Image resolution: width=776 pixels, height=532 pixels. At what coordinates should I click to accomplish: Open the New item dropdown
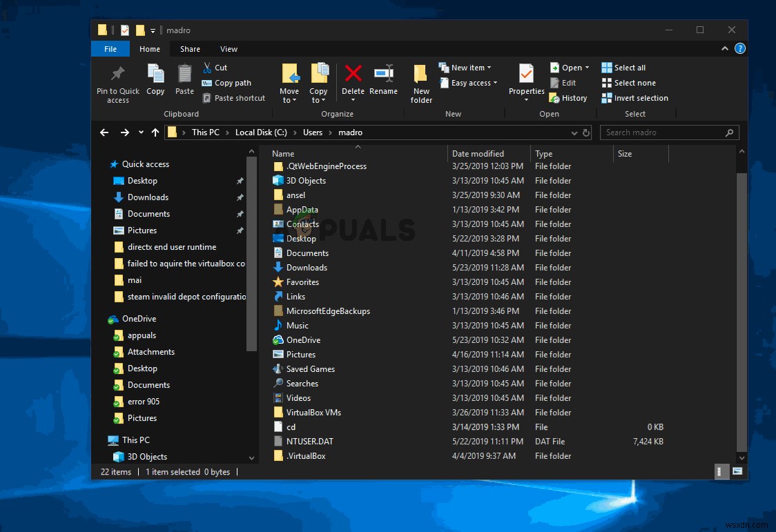[x=468, y=67]
